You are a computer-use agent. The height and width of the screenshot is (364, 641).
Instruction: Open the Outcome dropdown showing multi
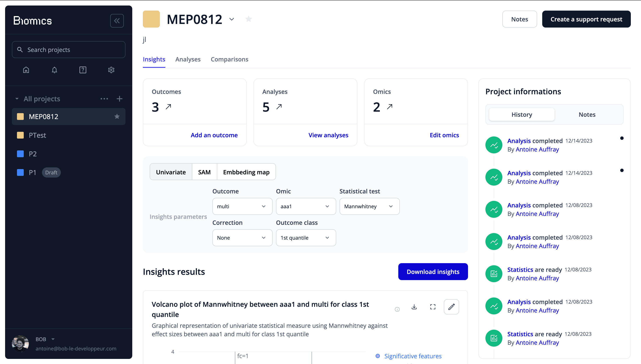(x=242, y=206)
